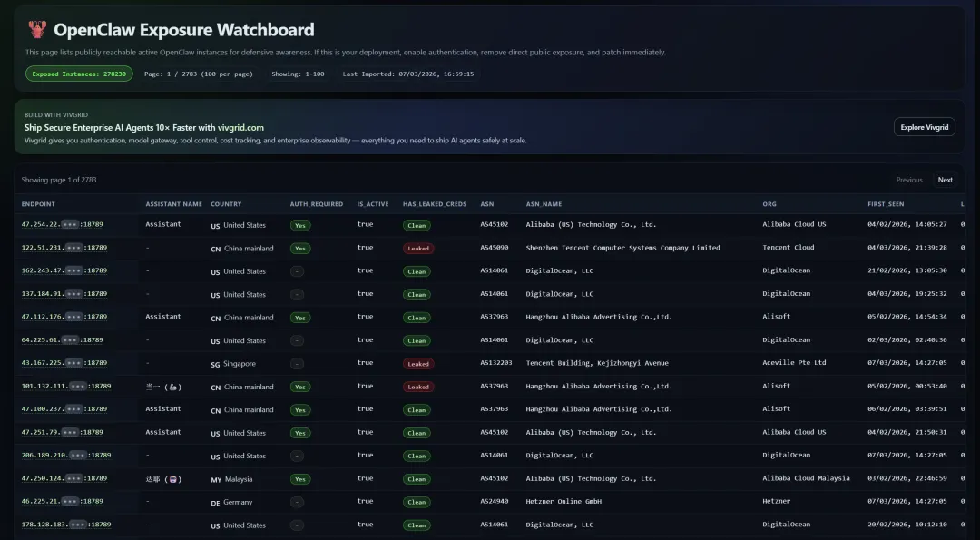The height and width of the screenshot is (540, 980).
Task: Click Clean badge in the 46.225.21 Hetzner row
Action: (x=416, y=502)
